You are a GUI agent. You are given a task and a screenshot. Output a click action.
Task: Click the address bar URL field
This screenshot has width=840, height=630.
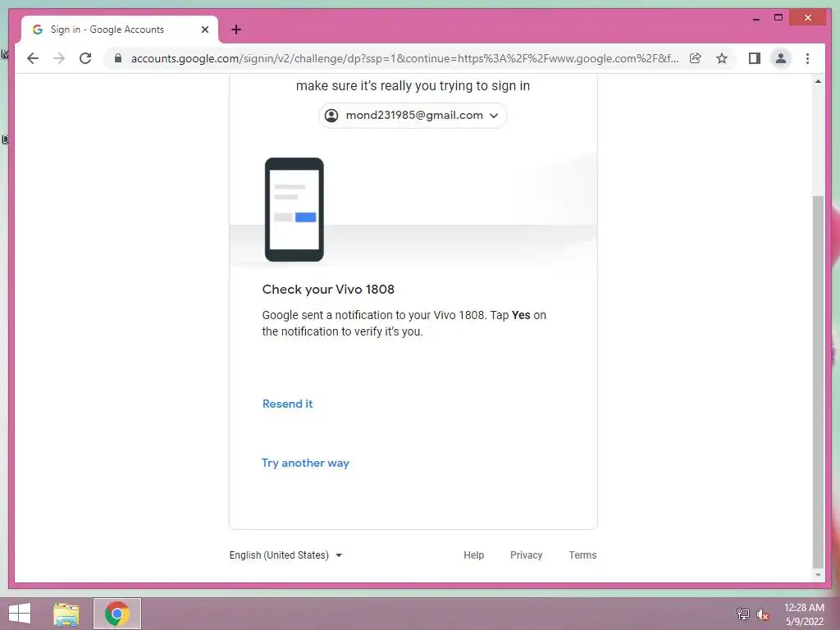404,58
